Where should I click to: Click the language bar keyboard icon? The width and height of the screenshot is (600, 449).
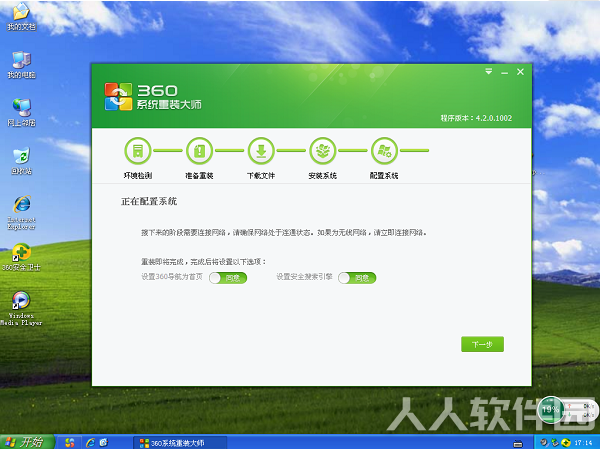pos(518,444)
